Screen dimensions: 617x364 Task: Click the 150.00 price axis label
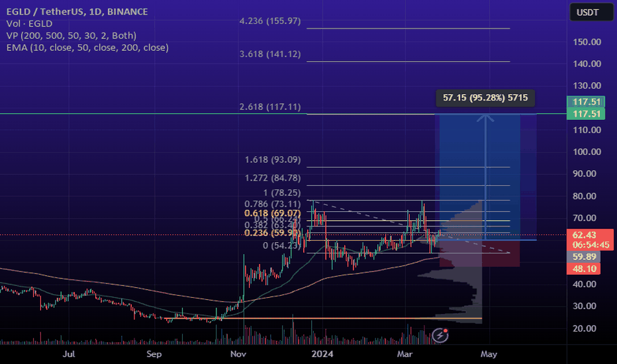(587, 42)
